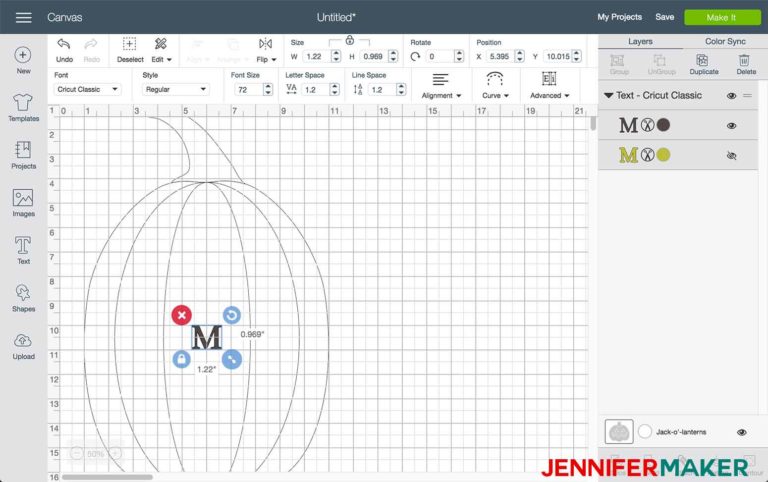Adjust Font Size stepper arrows
768x482 pixels.
click(267, 89)
